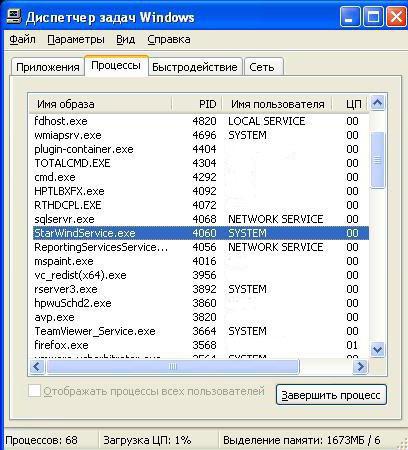Switch to the Приложения tab
The height and width of the screenshot is (450, 408).
tap(48, 67)
